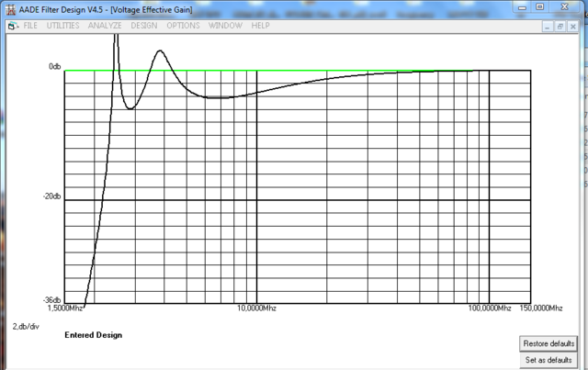Click the 10,0000Mhz frequency axis label
Screen dimensions: 588x370
(x=254, y=309)
